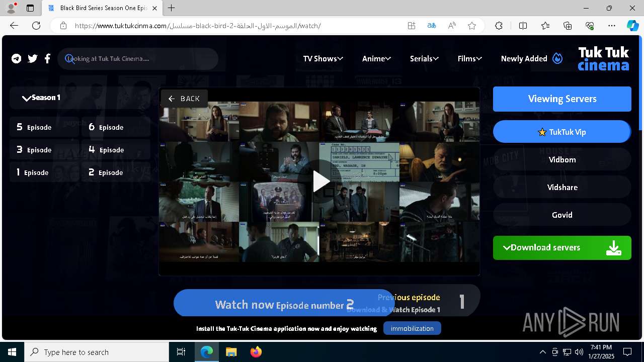Open the Windows Start menu
The height and width of the screenshot is (362, 644).
point(12,352)
